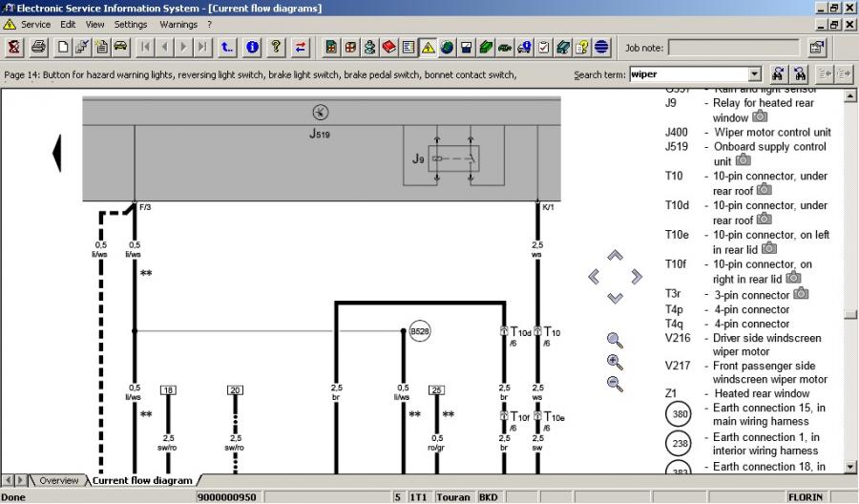Select the yellow warning triangle toolbar icon

(428, 47)
